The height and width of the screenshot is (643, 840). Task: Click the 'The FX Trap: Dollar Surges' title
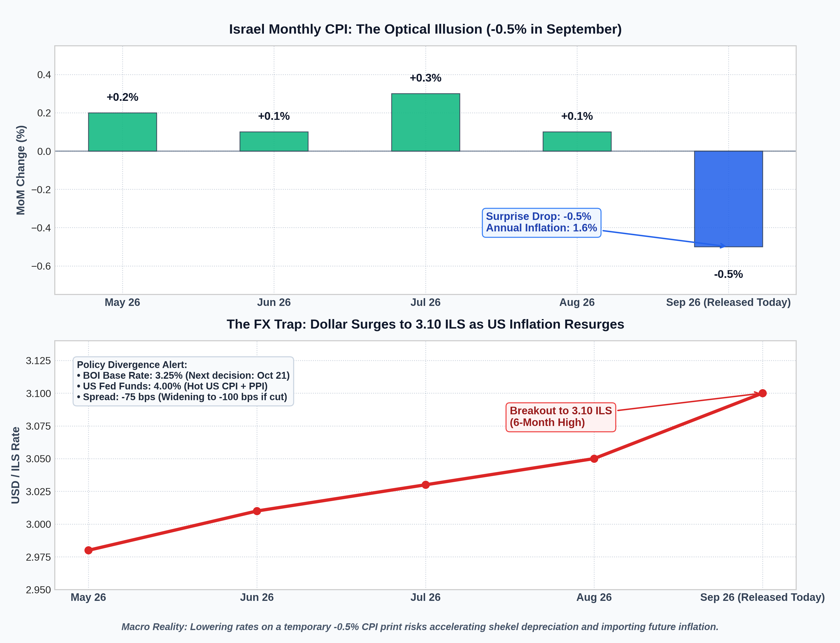point(425,325)
